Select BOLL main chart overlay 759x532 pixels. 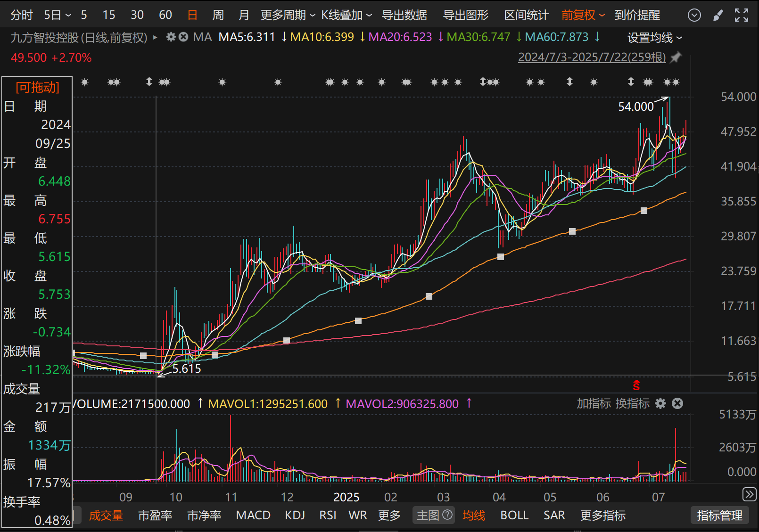click(x=514, y=515)
